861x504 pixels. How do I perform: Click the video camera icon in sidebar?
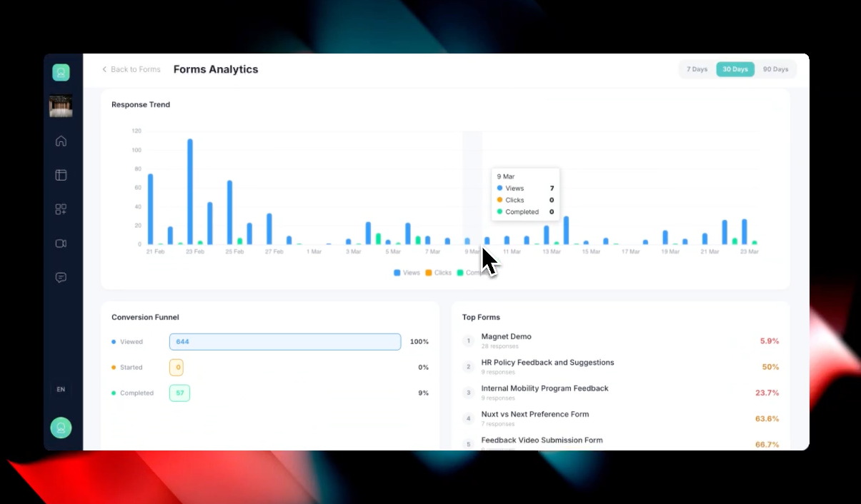tap(61, 243)
